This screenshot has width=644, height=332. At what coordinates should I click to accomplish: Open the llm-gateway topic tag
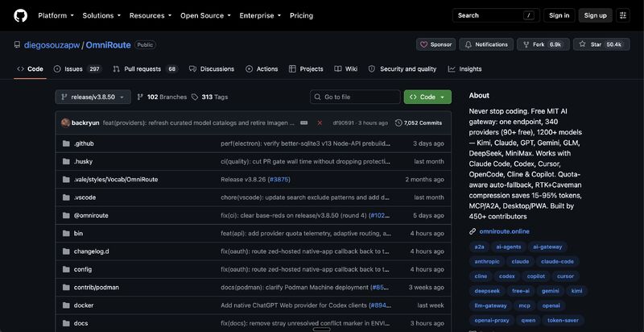coord(491,305)
